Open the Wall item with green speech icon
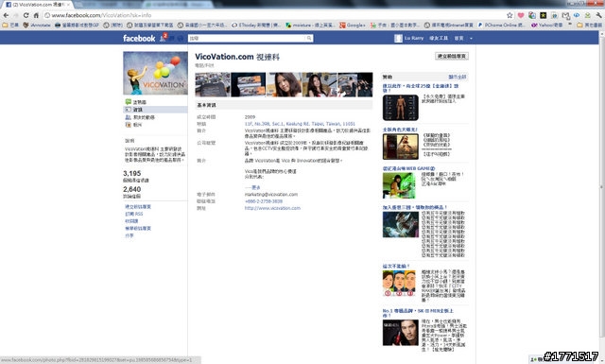The image size is (605, 364). [x=136, y=102]
